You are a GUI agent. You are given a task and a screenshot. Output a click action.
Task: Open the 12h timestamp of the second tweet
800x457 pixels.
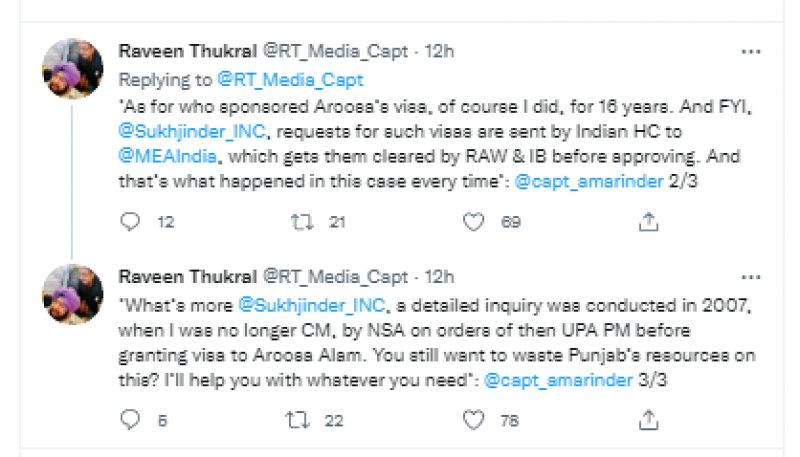(x=439, y=277)
